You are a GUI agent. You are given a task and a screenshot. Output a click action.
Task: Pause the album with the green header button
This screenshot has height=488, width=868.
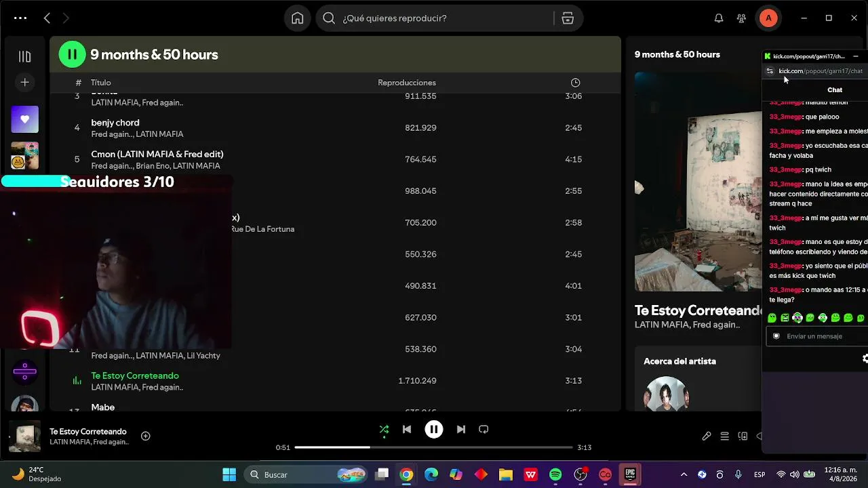[x=73, y=54]
